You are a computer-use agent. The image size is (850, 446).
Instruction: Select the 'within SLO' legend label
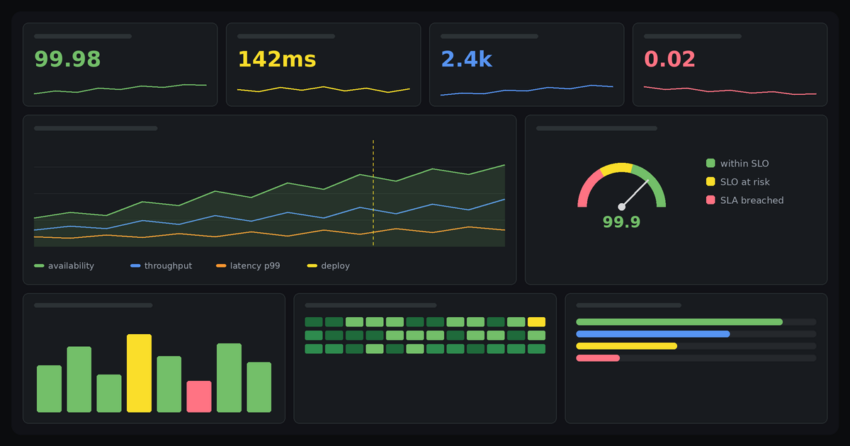coord(744,163)
